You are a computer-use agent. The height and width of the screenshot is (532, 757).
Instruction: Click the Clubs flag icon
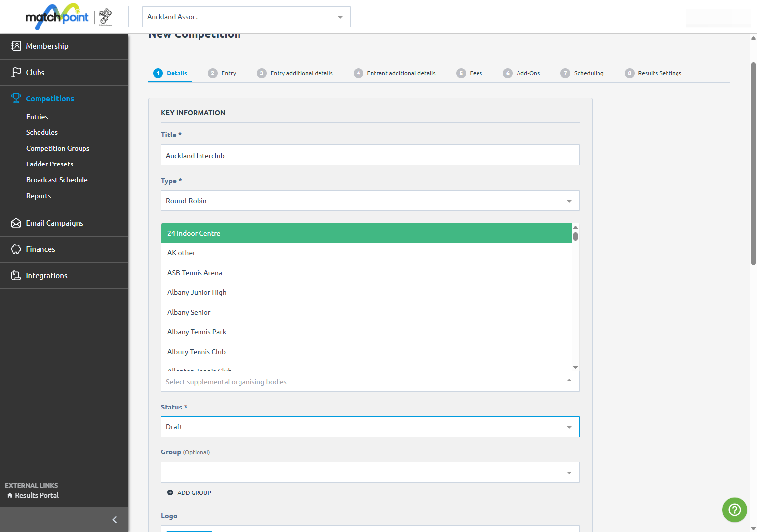pyautogui.click(x=16, y=72)
